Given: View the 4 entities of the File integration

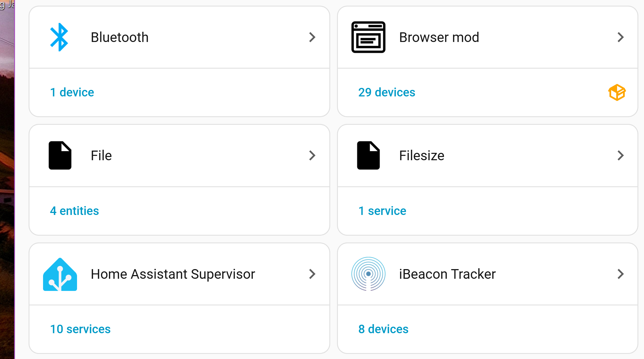Looking at the screenshot, I should 74,210.
